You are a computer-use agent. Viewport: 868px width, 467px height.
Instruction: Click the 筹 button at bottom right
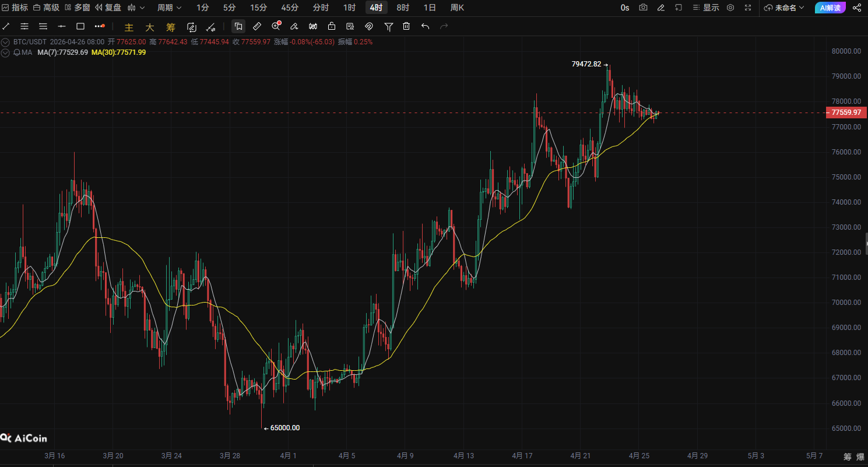(x=847, y=457)
